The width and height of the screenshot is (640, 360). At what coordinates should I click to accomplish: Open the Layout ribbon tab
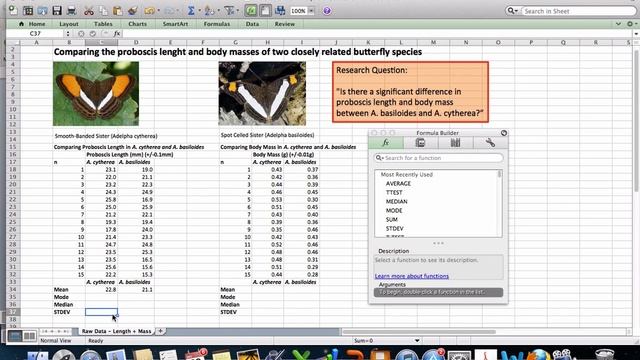(69, 24)
